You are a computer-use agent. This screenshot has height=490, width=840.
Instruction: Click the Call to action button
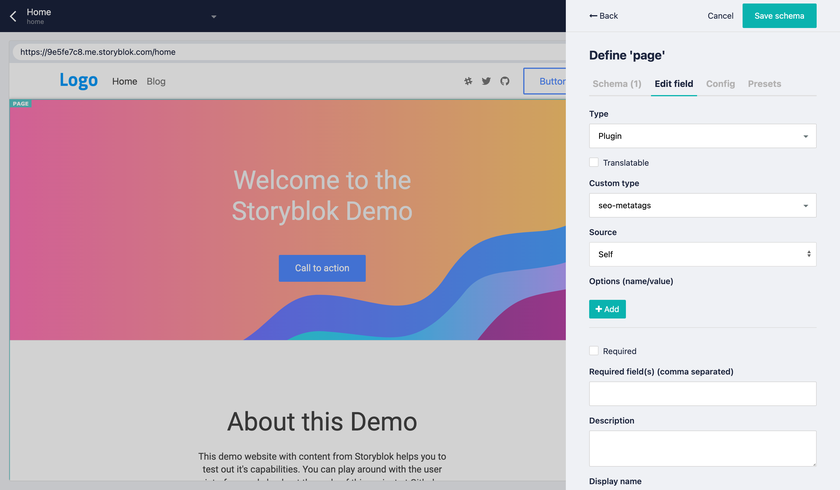click(322, 268)
